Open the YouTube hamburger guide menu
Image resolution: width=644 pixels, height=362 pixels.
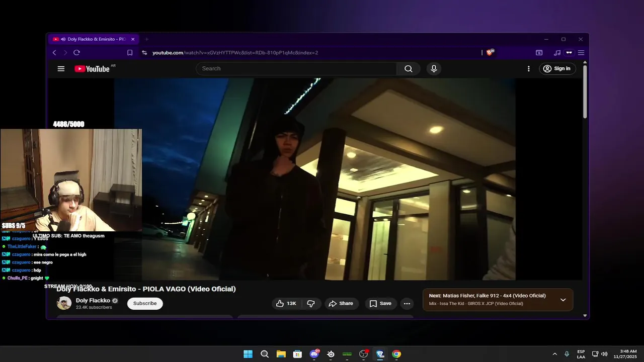61,69
